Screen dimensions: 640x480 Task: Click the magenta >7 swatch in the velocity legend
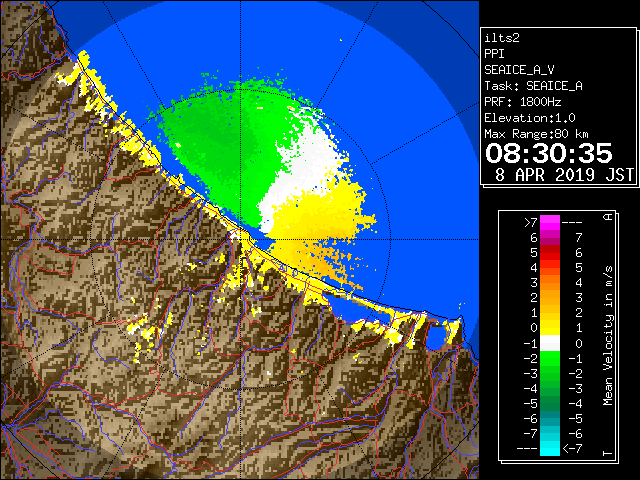550,223
